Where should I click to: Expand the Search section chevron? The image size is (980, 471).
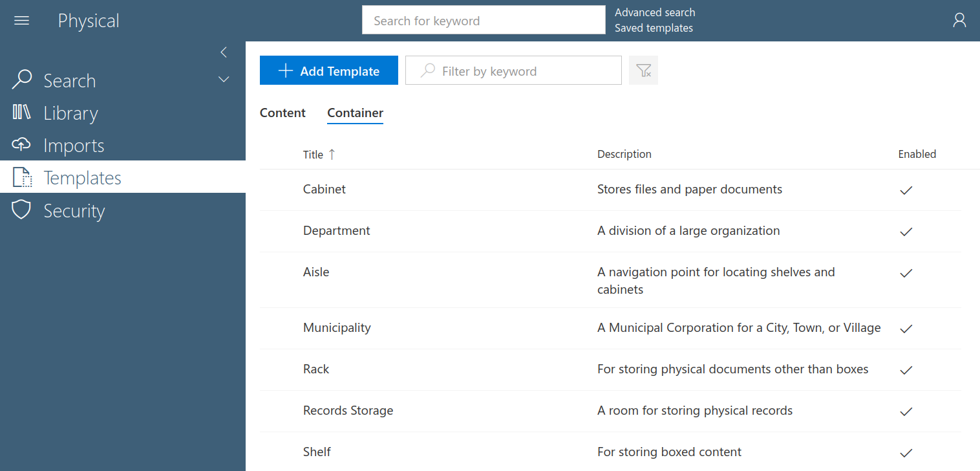223,79
